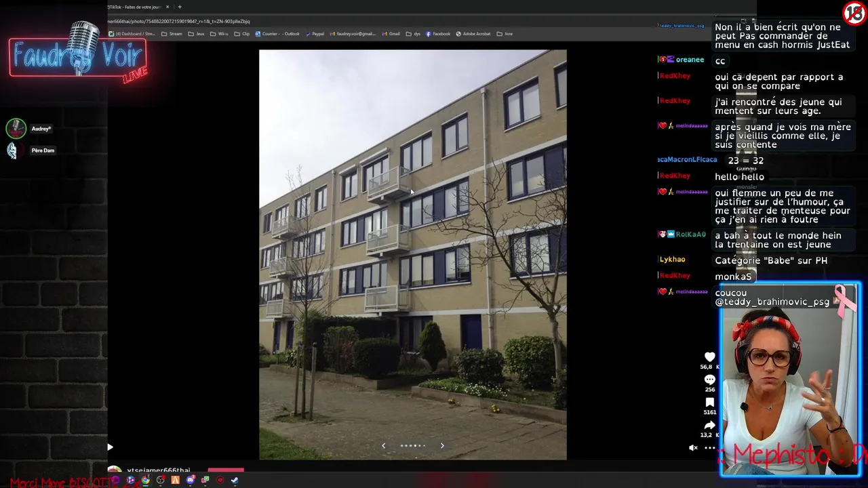Open the Facebook bookmark
Viewport: 868px width, 488px height.
pyautogui.click(x=438, y=34)
